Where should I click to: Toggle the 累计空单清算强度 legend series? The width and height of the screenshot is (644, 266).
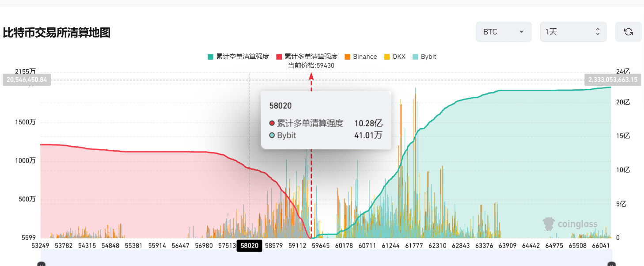pyautogui.click(x=238, y=57)
